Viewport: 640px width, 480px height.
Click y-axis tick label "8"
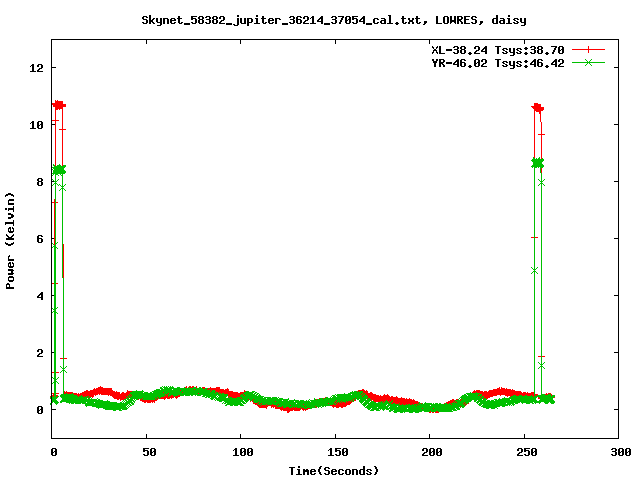(40, 182)
